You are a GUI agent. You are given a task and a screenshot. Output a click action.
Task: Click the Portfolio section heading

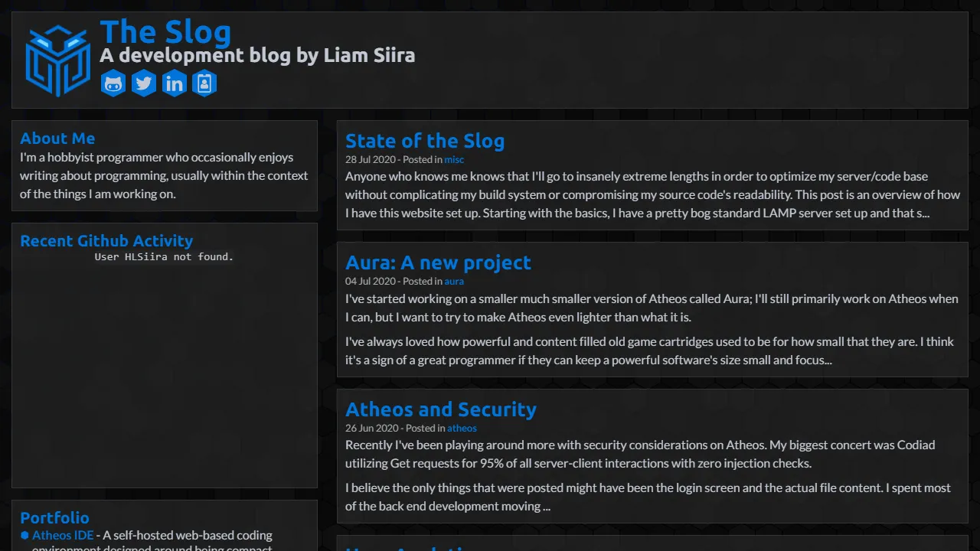point(54,517)
